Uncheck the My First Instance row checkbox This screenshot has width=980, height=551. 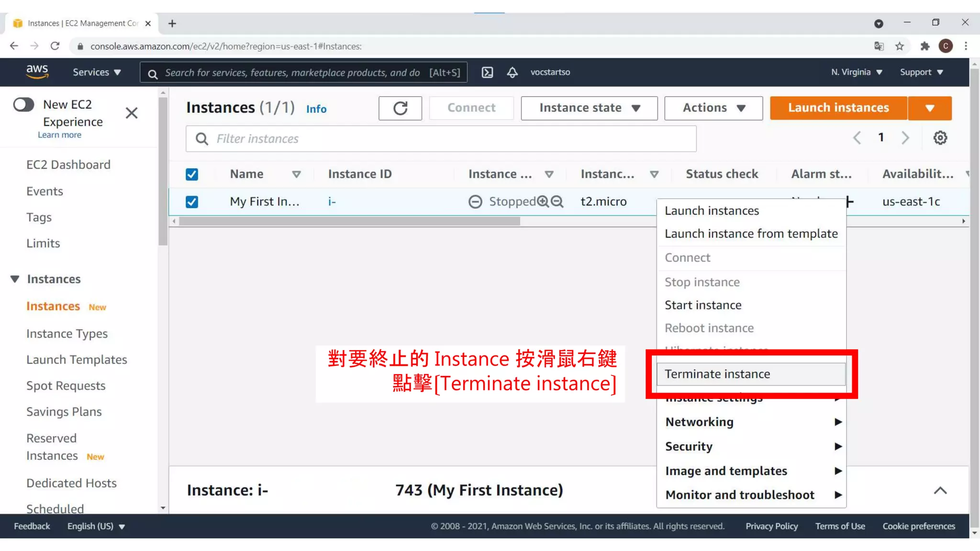[x=192, y=202]
